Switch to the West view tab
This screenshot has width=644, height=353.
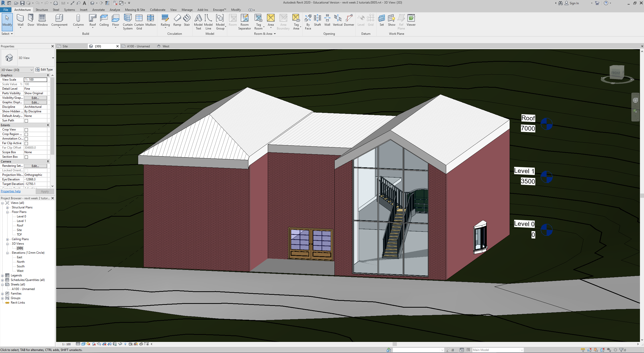tap(166, 46)
